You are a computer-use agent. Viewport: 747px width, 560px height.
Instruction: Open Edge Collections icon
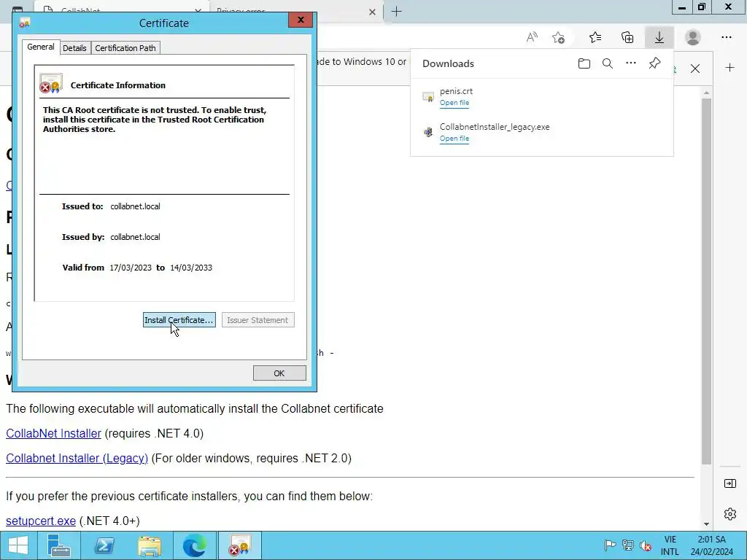pos(627,37)
